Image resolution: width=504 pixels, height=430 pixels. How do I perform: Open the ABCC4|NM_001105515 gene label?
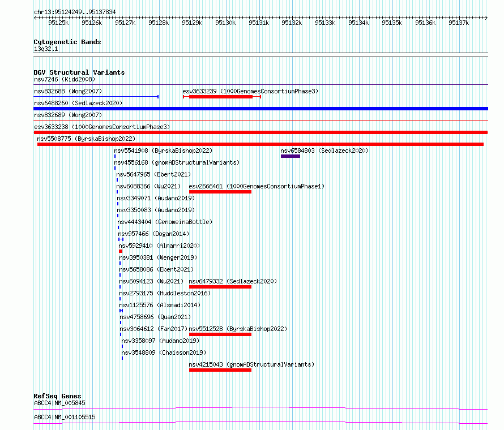(x=65, y=417)
